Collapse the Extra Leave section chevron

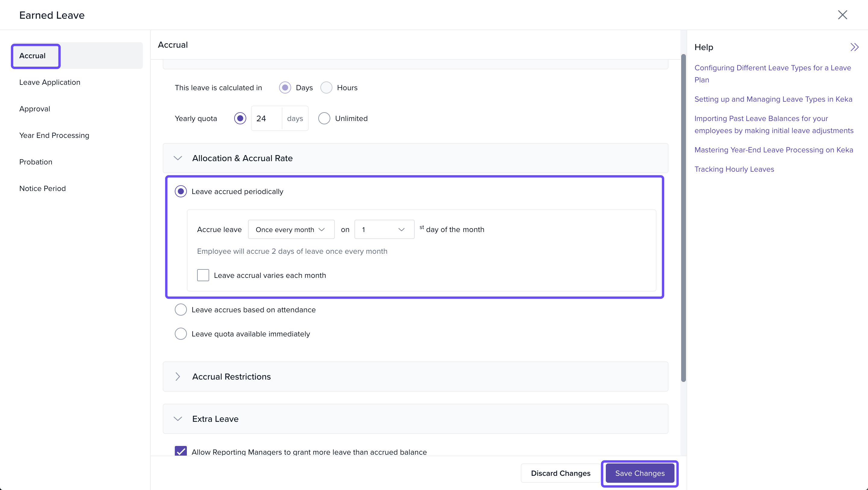[x=178, y=419]
